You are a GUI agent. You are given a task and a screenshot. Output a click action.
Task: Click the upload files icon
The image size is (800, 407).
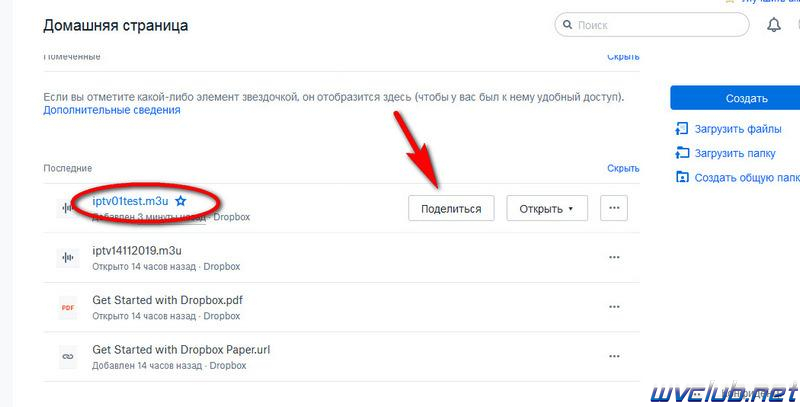coord(682,129)
